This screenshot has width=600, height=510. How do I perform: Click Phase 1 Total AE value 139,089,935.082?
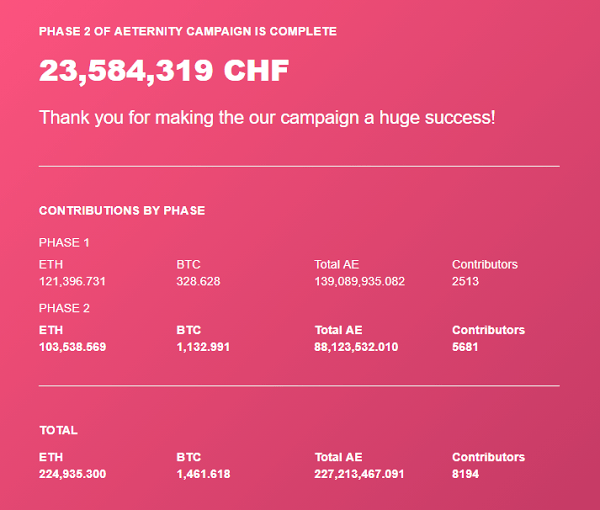tap(360, 282)
